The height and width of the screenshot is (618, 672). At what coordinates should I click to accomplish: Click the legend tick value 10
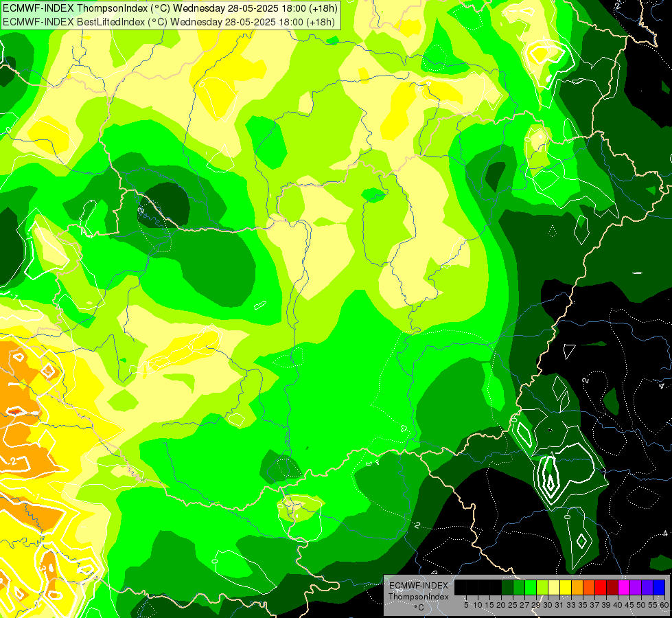tap(478, 605)
